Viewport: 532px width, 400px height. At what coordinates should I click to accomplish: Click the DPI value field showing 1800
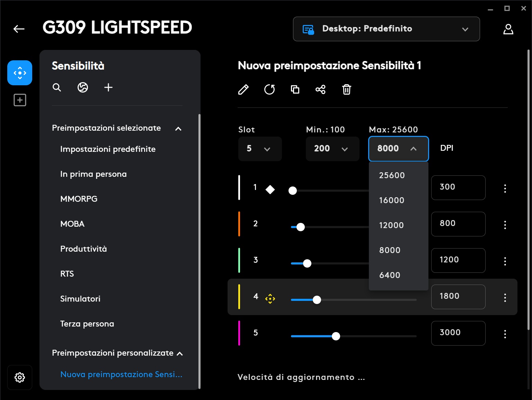pyautogui.click(x=458, y=297)
